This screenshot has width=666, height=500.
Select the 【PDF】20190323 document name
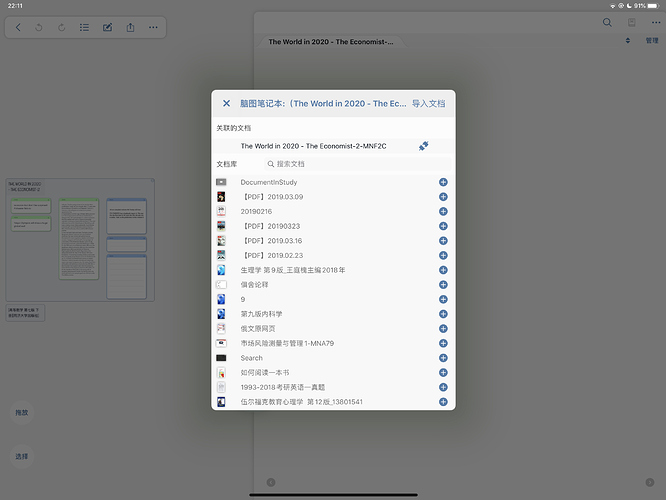pyautogui.click(x=271, y=226)
